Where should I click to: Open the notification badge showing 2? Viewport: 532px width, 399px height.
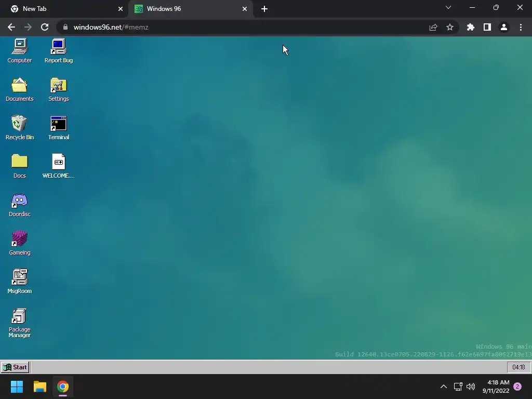click(x=517, y=387)
